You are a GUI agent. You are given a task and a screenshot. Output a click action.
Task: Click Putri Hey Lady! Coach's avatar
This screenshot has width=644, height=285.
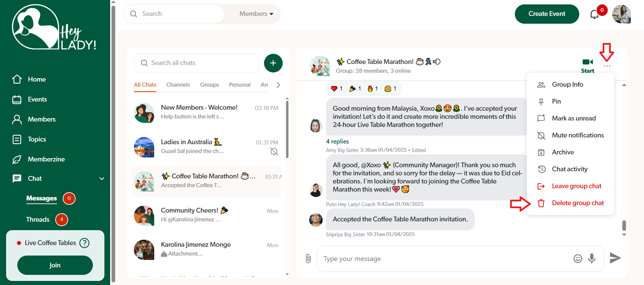(316, 190)
